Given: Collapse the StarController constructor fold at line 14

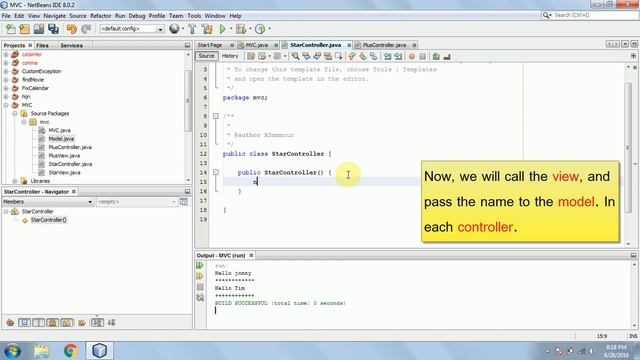Looking at the screenshot, I should [216, 172].
